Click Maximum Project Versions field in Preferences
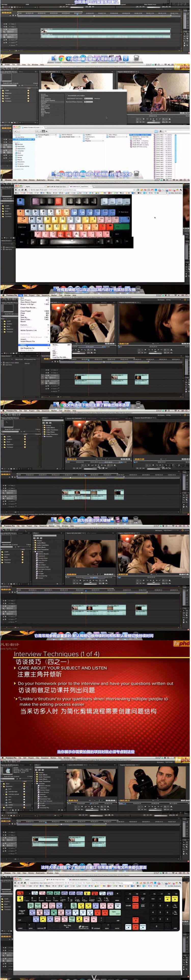 pos(88,102)
